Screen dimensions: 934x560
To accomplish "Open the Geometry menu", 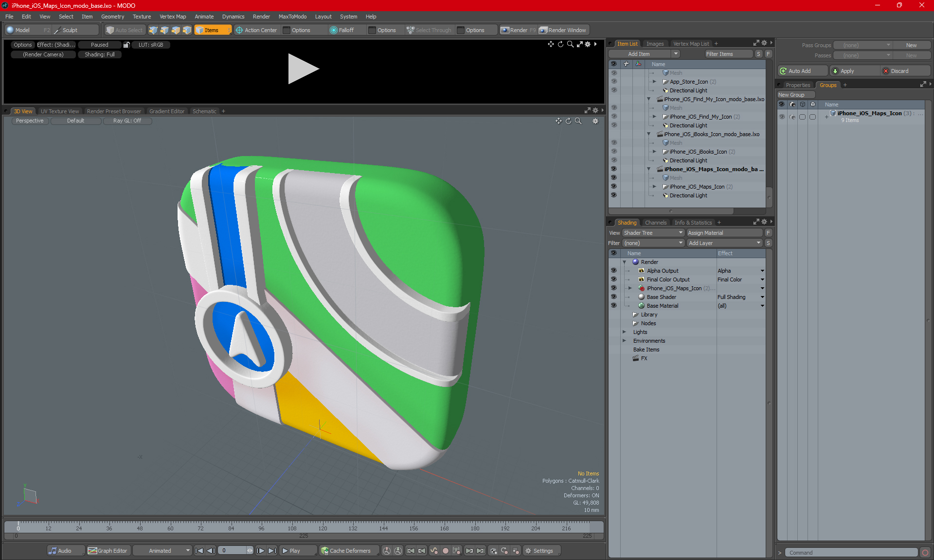I will pos(112,17).
